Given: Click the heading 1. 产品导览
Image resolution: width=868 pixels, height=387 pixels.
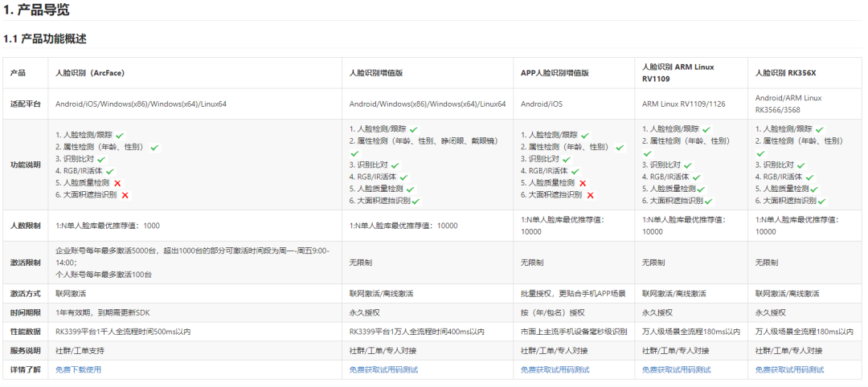Looking at the screenshot, I should point(36,10).
